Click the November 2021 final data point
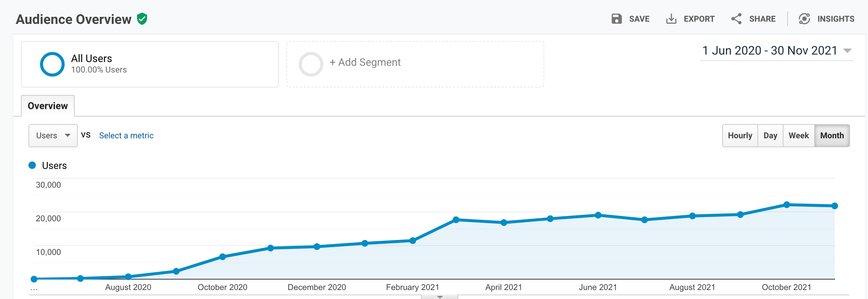This screenshot has width=868, height=299. (835, 206)
